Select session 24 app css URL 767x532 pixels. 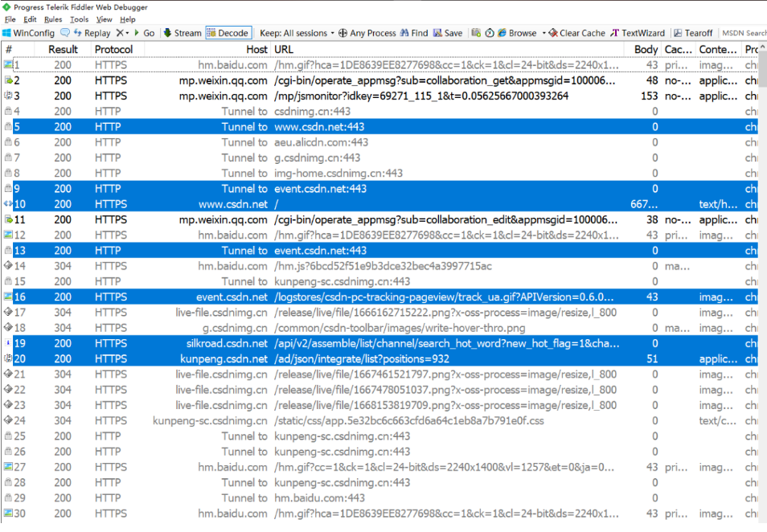pyautogui.click(x=409, y=420)
